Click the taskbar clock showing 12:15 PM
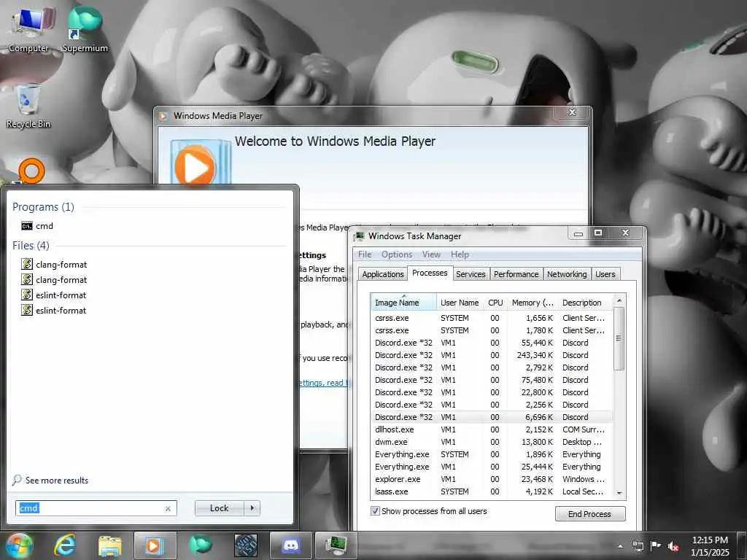 pos(710,545)
